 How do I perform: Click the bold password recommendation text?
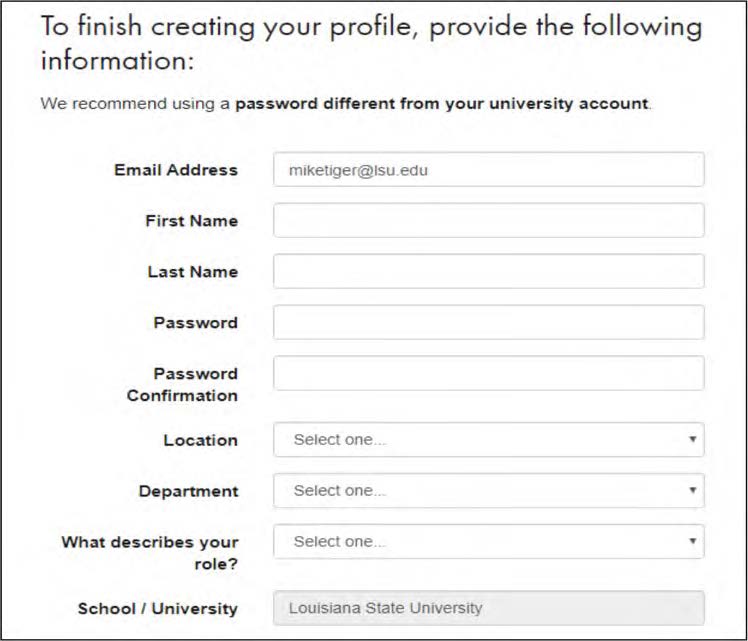441,103
